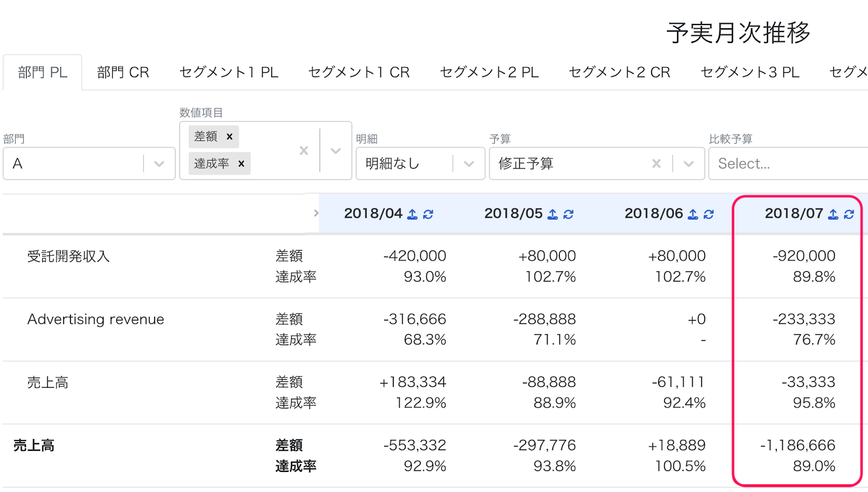Screen dimensions: 868x492
Task: Select the 2018/06 column header
Action: 654,213
